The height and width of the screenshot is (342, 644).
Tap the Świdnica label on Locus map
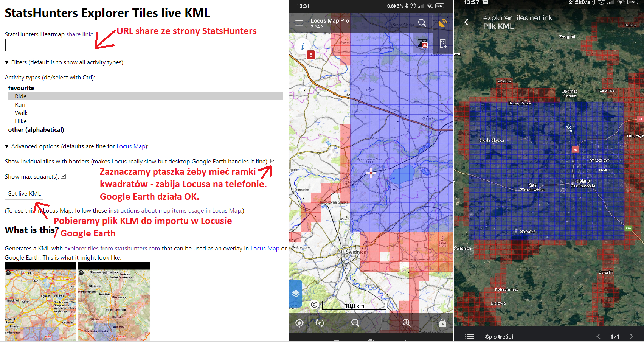point(356,252)
